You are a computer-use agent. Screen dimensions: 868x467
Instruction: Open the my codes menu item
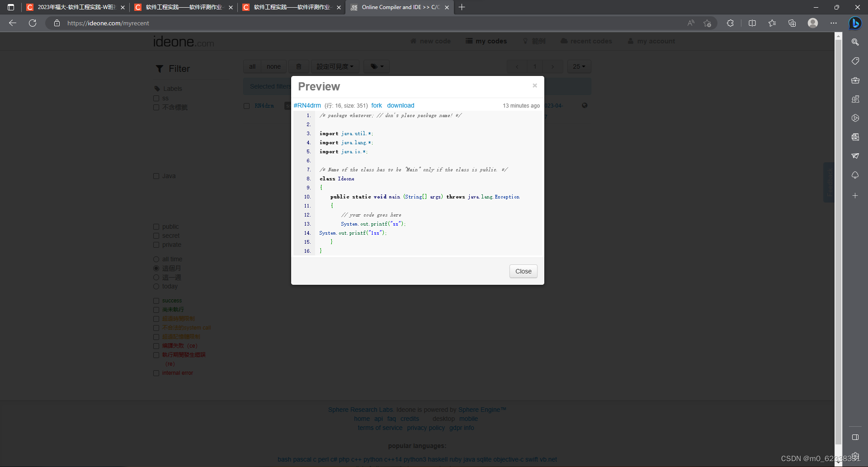(x=486, y=41)
